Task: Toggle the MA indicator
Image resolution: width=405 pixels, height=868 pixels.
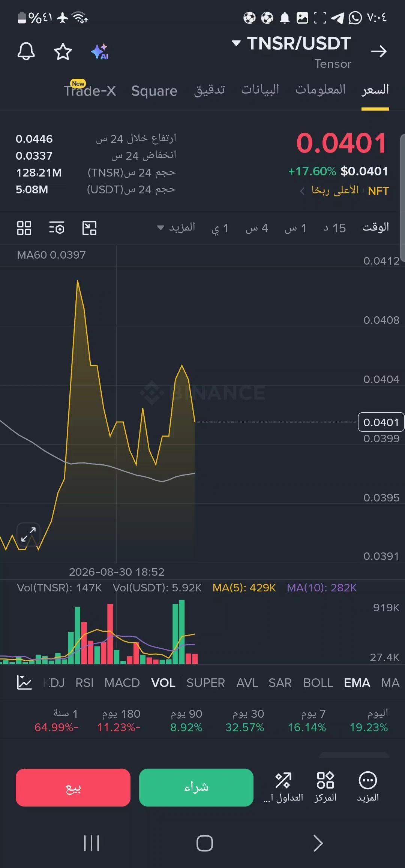Action: (390, 682)
